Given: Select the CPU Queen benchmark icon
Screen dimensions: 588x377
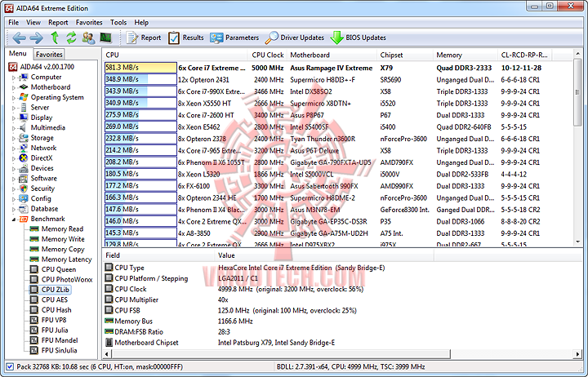Looking at the screenshot, I should (33, 269).
